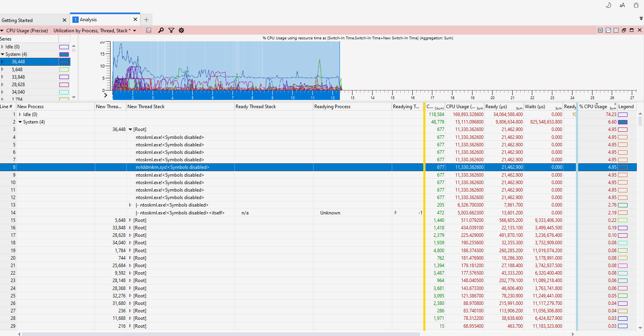The height and width of the screenshot is (336, 644).
Task: Collapse the System (4) series
Action: pyautogui.click(x=2, y=54)
